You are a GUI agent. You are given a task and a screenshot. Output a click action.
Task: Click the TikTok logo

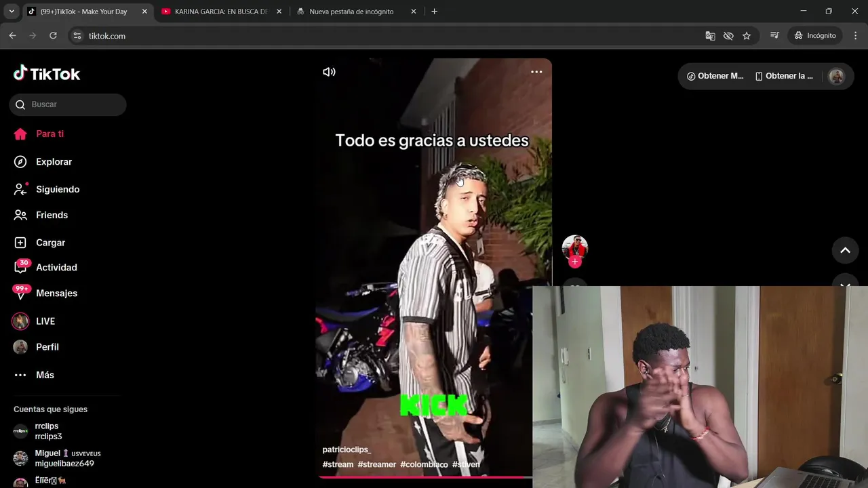pos(47,73)
